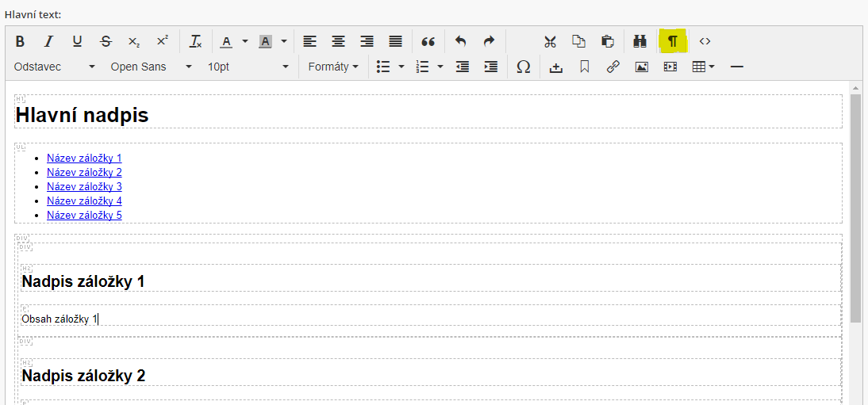Click the blockquote icon
868x405 pixels.
click(x=428, y=41)
